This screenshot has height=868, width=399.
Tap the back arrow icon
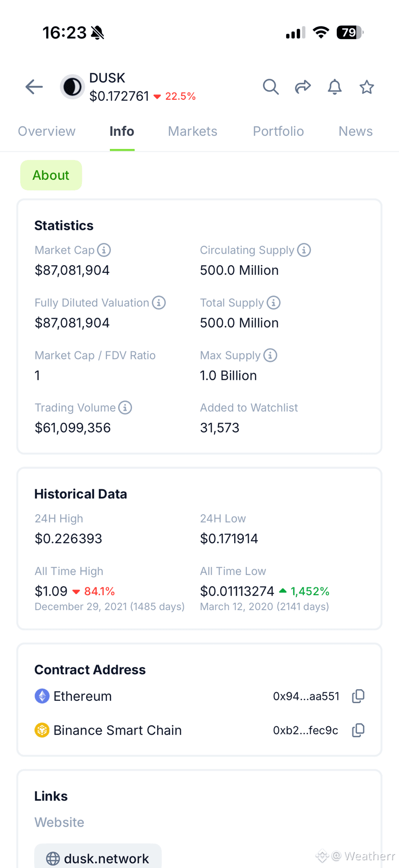pyautogui.click(x=34, y=87)
